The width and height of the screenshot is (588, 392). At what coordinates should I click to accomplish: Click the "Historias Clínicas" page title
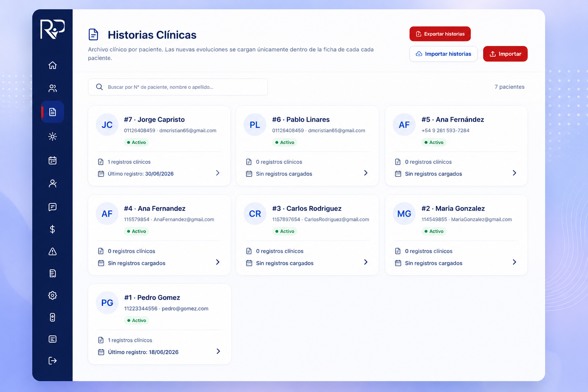coord(152,35)
